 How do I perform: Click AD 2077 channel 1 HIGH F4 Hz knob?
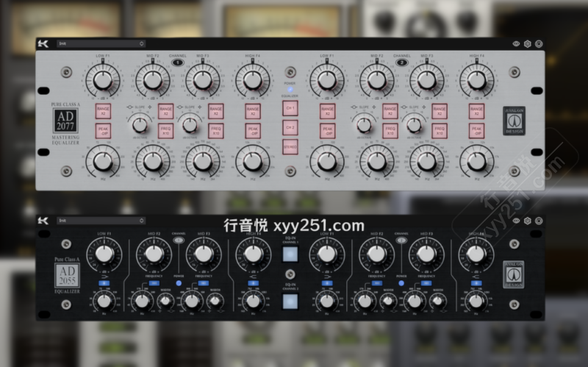pyautogui.click(x=253, y=161)
